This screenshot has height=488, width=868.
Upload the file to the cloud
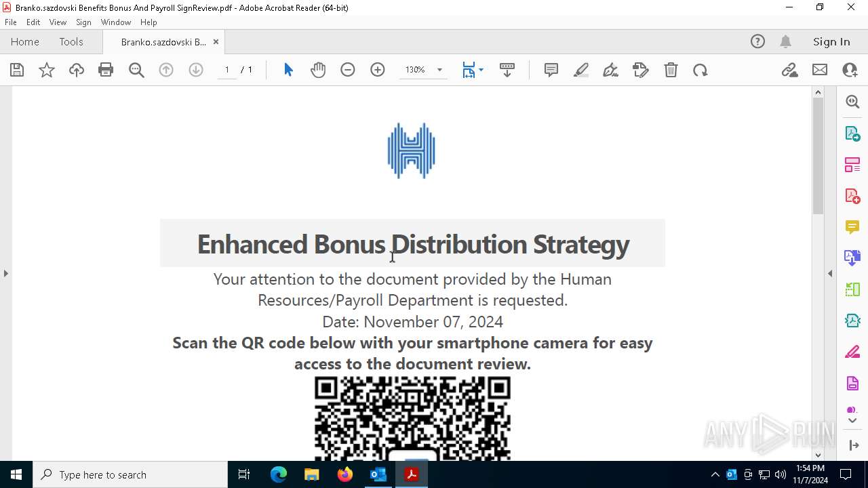coord(77,70)
